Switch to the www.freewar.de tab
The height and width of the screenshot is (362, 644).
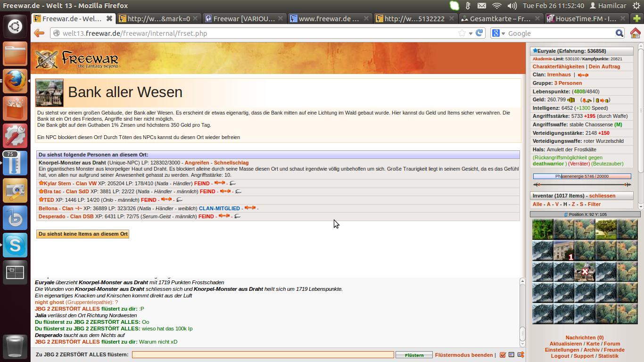(330, 19)
